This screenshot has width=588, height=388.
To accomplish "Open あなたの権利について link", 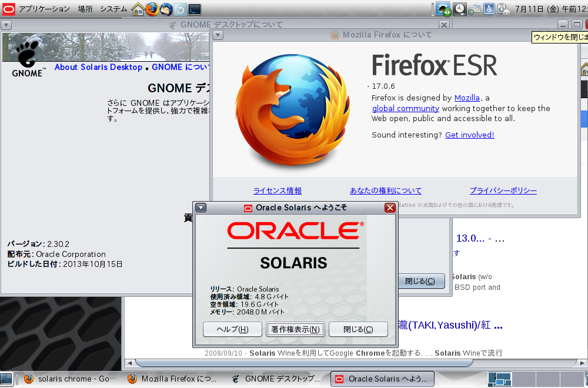I will pos(386,190).
